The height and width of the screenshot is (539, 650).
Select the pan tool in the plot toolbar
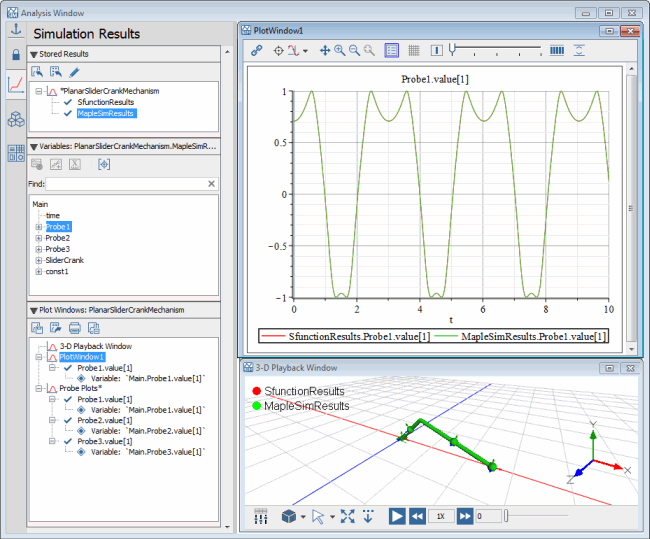(x=325, y=50)
